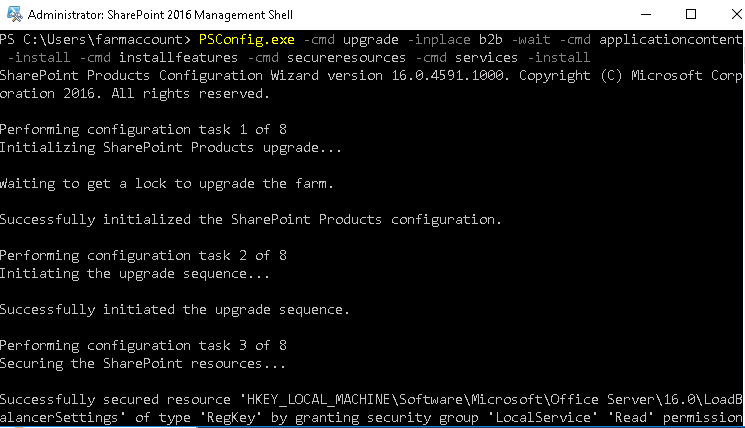Viewport: 745px width, 428px height.
Task: Click the 'Administrator: SharePoint 2016 Management Shell' title text
Action: click(x=160, y=15)
